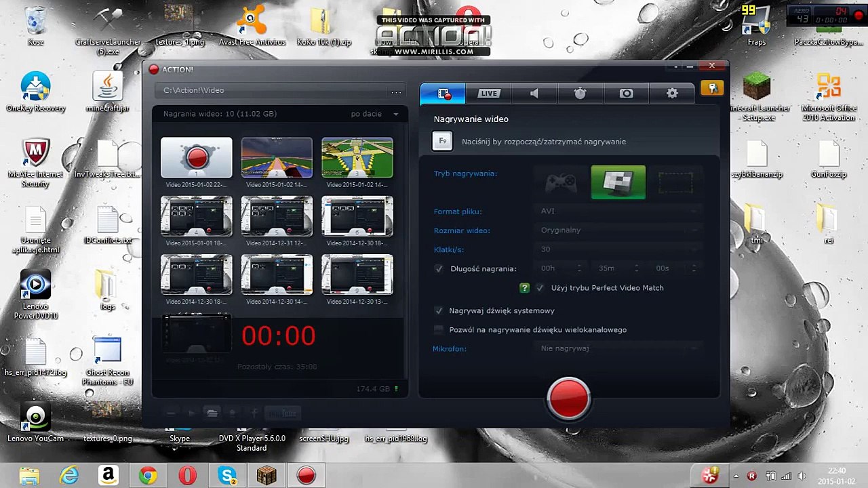This screenshot has height=488, width=868.
Task: Open File Explorer from the taskbar
Action: (30, 476)
